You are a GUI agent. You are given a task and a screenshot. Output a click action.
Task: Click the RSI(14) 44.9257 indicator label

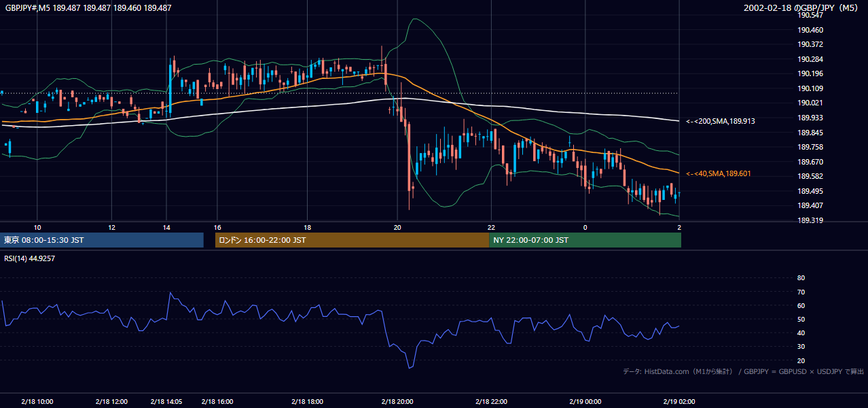coord(29,258)
